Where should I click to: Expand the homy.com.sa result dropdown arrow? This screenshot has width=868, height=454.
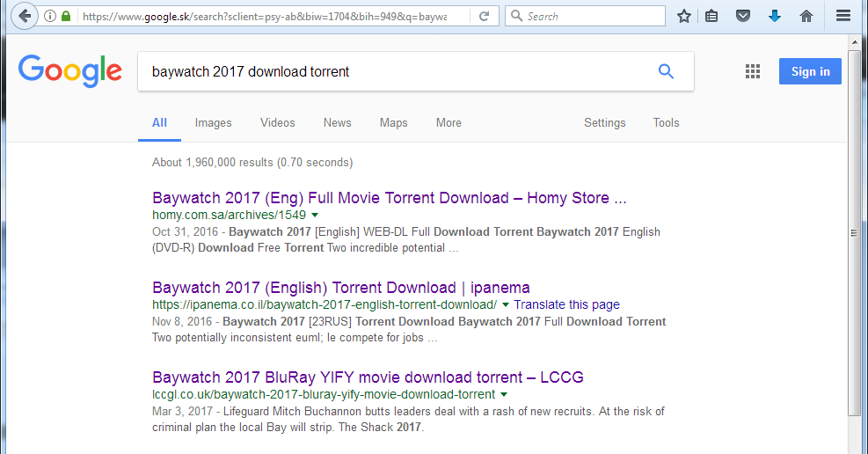(315, 215)
